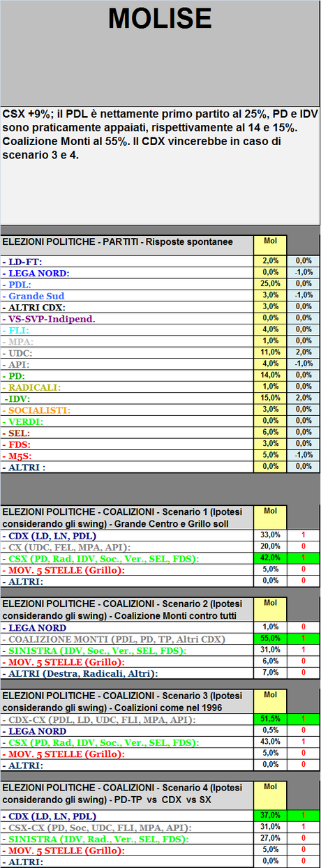The height and width of the screenshot is (868, 321).
Task: Click the 31,0% value for SINISTRA in Scenario 2
Action: click(270, 650)
